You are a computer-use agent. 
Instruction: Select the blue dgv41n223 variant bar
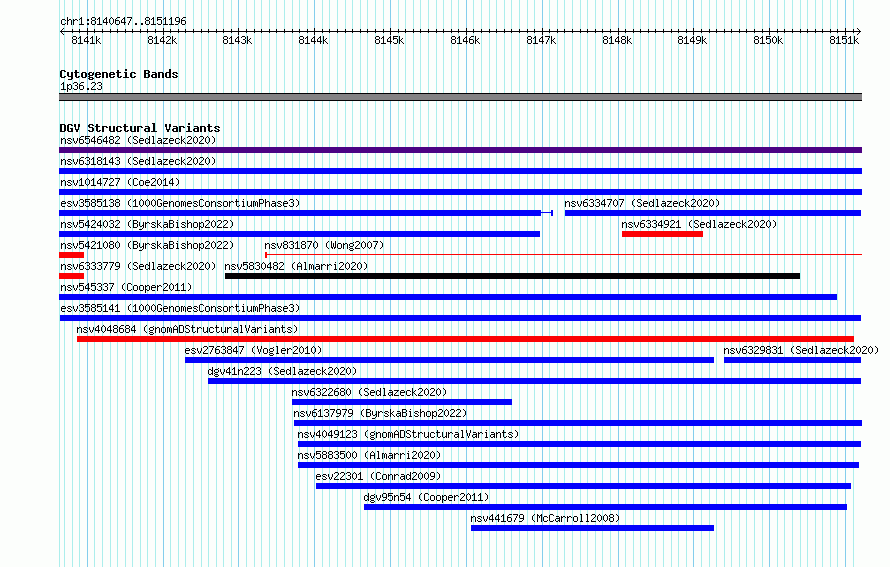coord(535,381)
